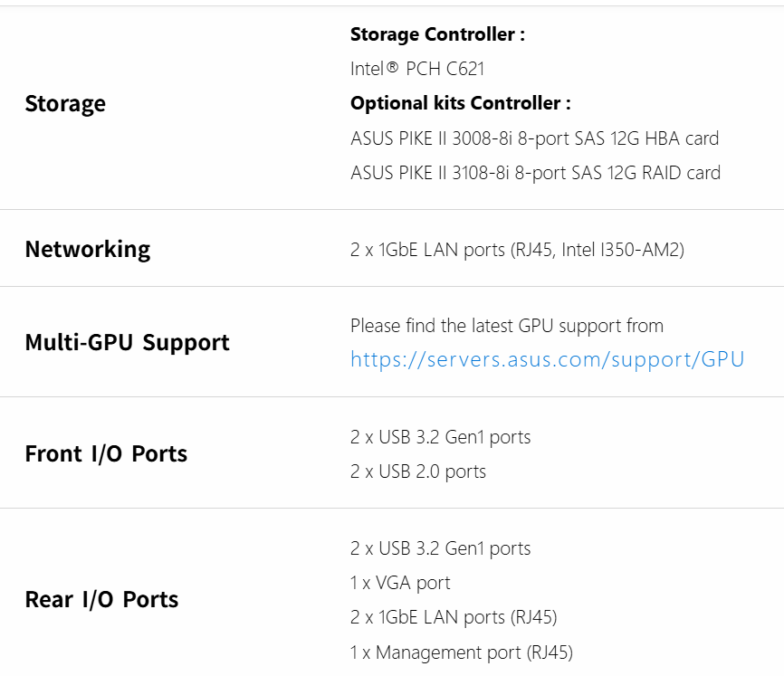The width and height of the screenshot is (784, 676).
Task: Click the Intel I350-AM2 LAN ports text
Action: tap(517, 249)
